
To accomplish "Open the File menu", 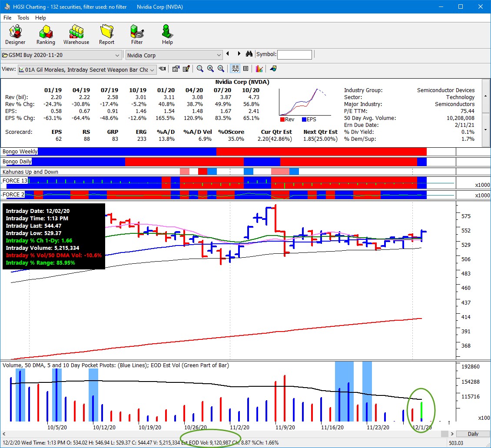I will (7, 18).
